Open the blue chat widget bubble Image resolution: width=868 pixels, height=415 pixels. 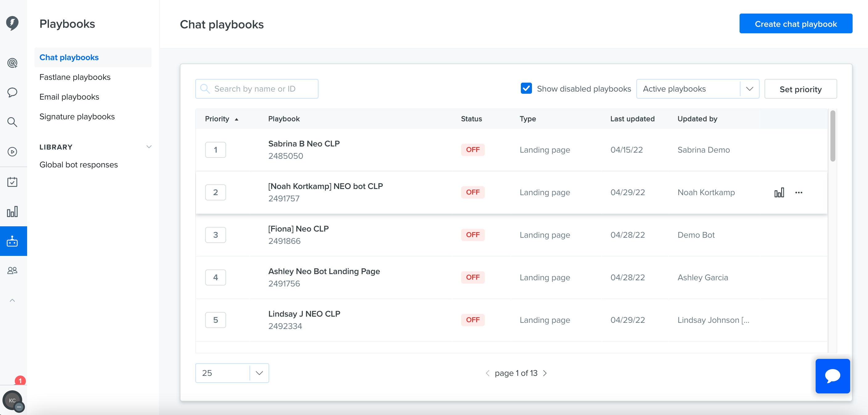click(833, 376)
